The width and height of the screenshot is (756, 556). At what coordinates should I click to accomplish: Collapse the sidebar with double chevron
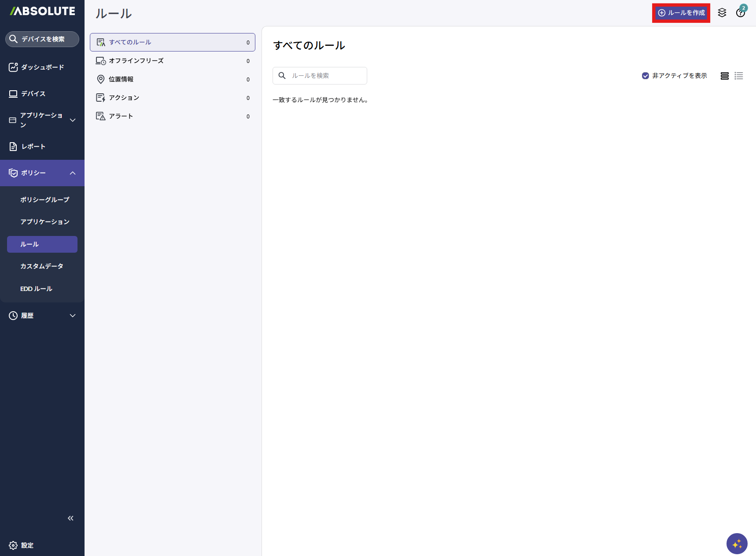point(70,518)
